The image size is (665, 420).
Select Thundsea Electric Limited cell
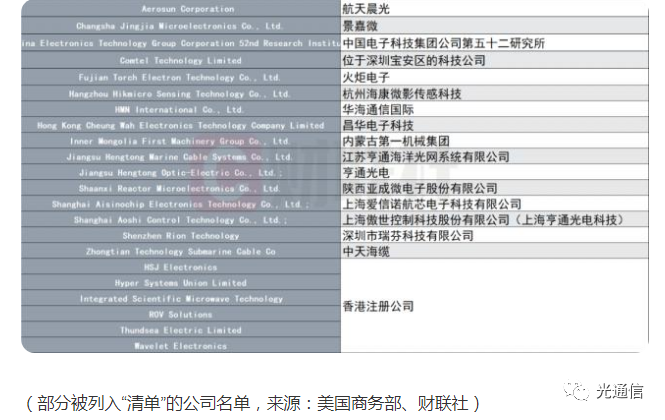point(181,330)
